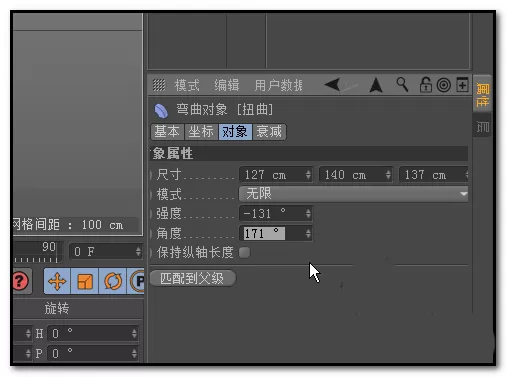Click stepper arrows of 127 cm field
The image size is (507, 377).
308,175
